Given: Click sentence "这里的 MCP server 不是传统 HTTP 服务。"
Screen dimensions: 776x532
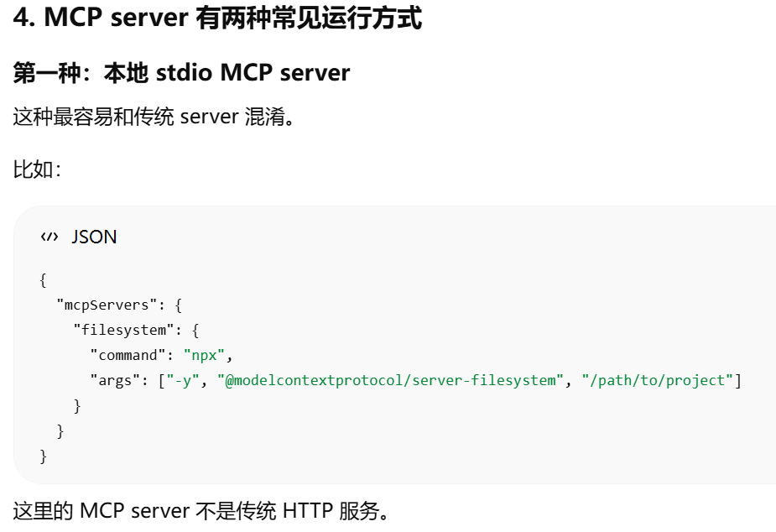Looking at the screenshot, I should point(201,511).
